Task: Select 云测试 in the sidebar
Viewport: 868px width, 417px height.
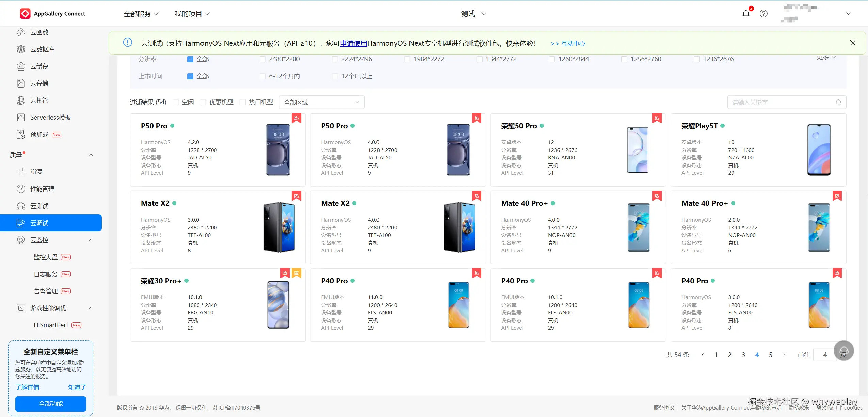Action: (39, 206)
